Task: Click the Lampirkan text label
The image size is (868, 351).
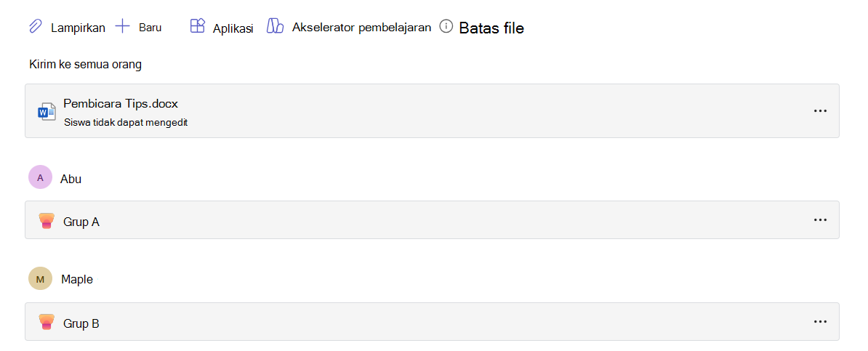Action: coord(78,28)
